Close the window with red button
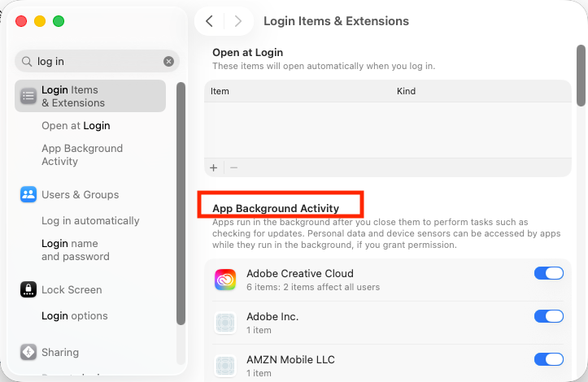 tap(21, 21)
